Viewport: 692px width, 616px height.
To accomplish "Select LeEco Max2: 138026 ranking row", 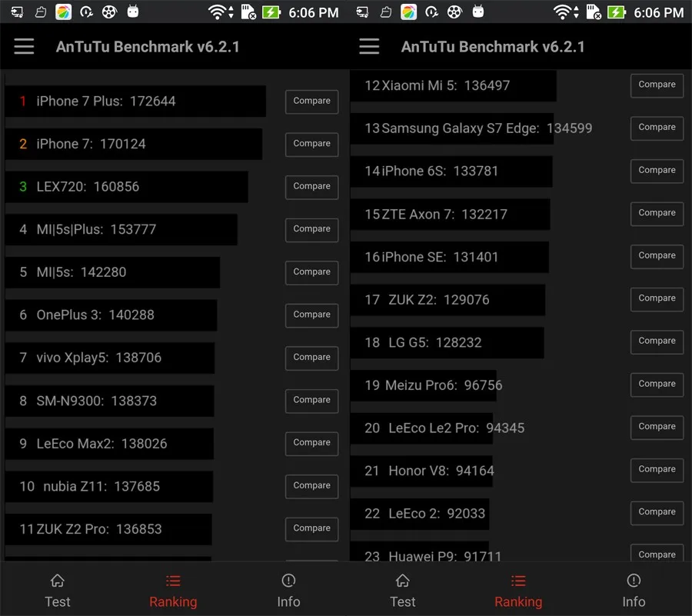I will [109, 444].
